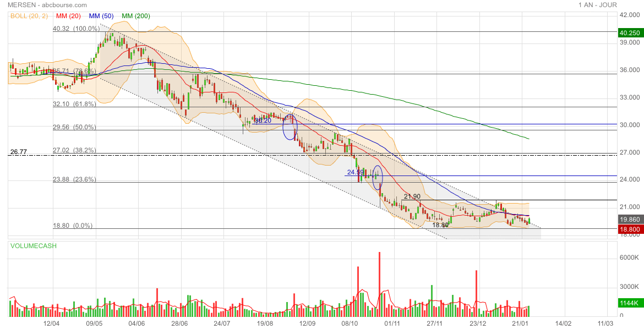Click the 27.02 (38.2%) Fibonacci label
The height and width of the screenshot is (329, 644).
74,150
